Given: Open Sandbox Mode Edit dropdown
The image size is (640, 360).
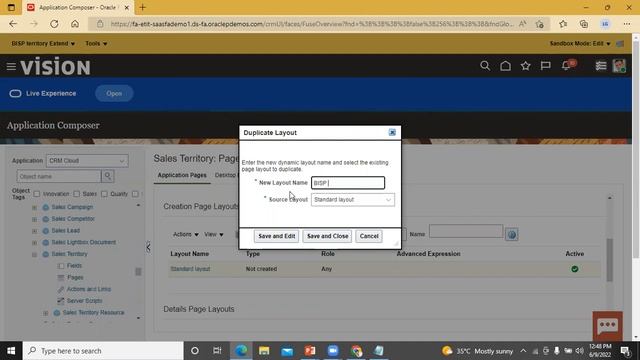Looking at the screenshot, I should coord(580,43).
